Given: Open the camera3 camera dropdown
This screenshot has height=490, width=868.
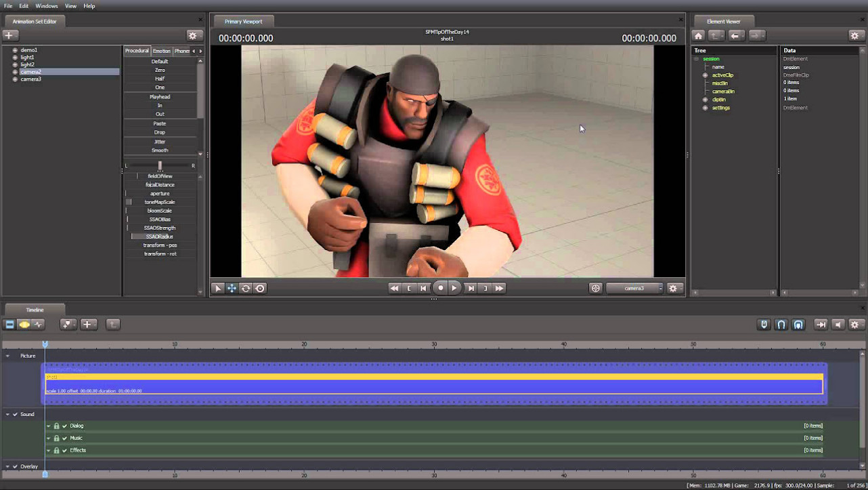Looking at the screenshot, I should tap(634, 288).
